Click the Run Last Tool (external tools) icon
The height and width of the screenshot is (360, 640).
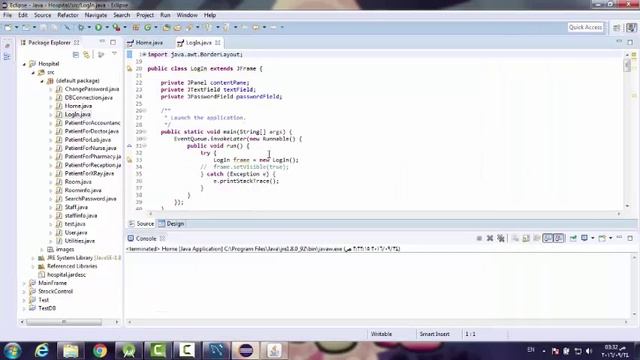pos(116,27)
